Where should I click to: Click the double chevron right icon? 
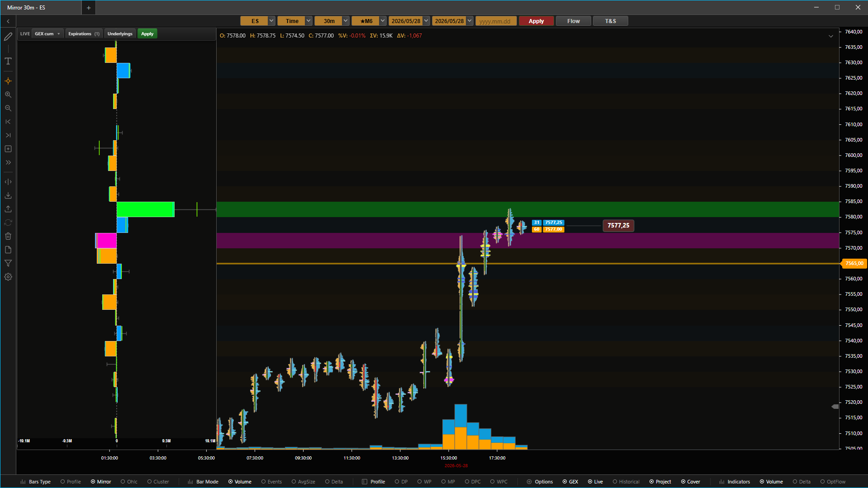8,162
